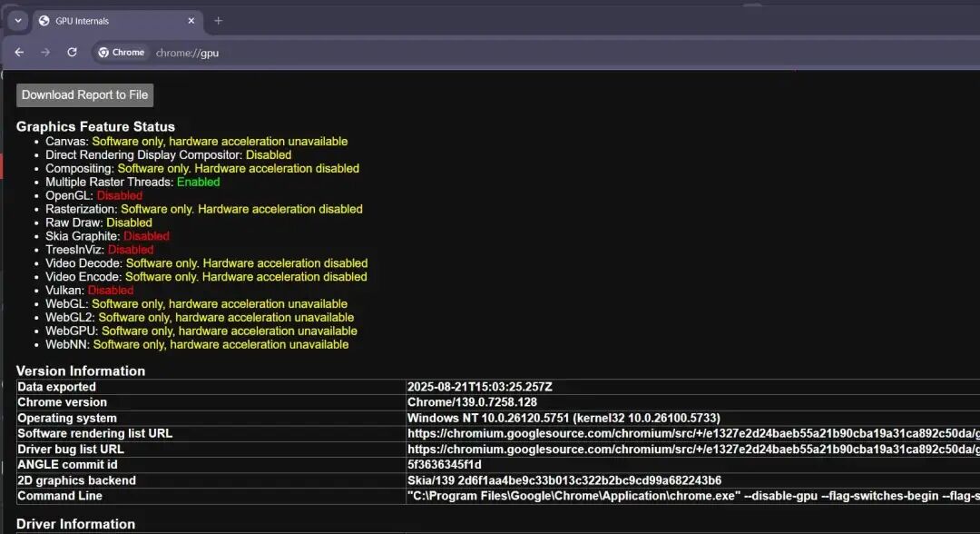Close the GPU Internals tab
The width and height of the screenshot is (980, 534).
[191, 21]
